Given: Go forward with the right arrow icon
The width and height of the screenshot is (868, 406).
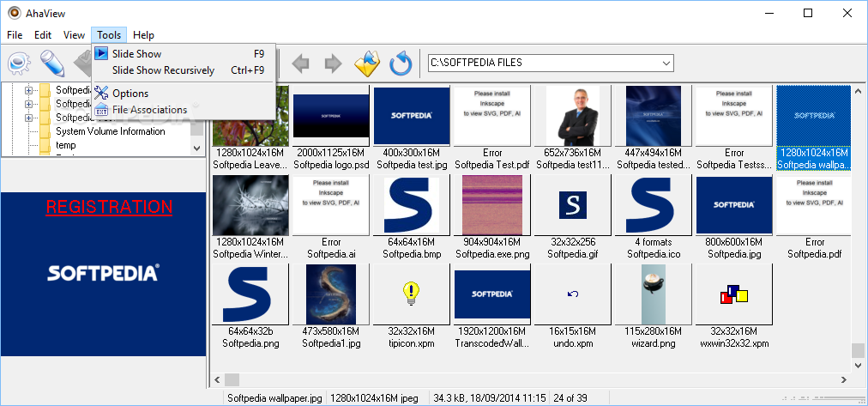Looking at the screenshot, I should point(333,64).
